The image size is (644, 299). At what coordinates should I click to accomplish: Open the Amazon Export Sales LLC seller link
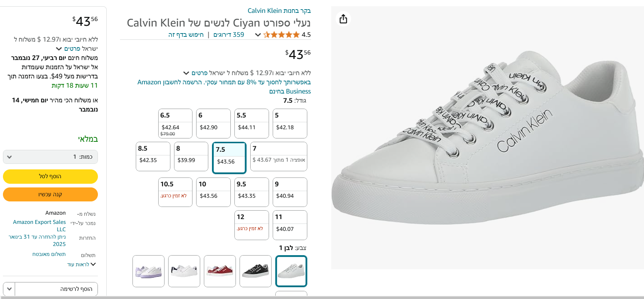39,225
